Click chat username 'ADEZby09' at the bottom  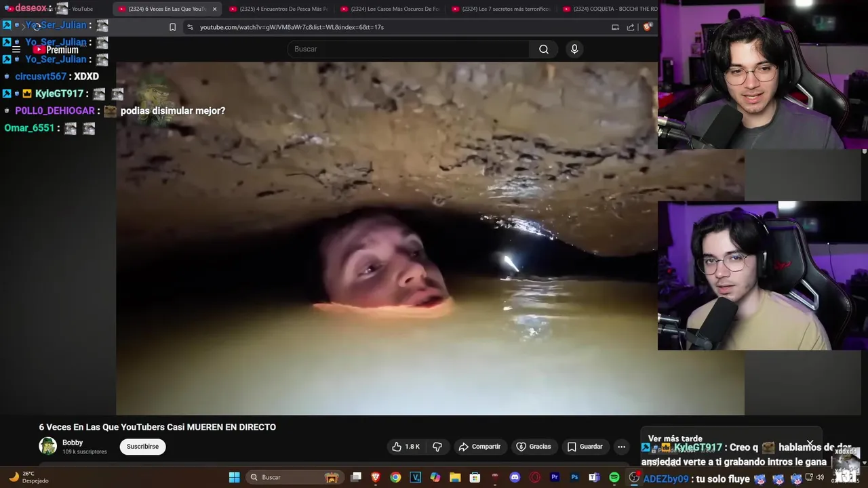(666, 479)
